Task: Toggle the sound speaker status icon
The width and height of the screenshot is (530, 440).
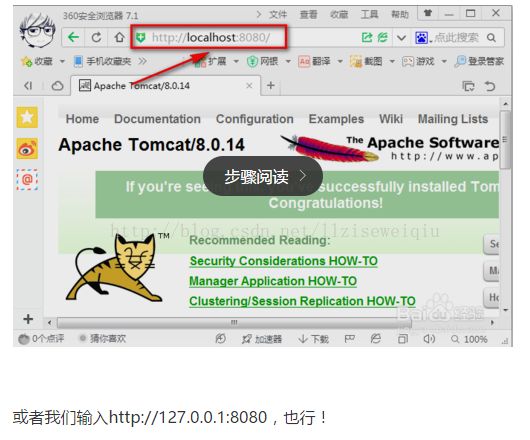Action: pos(429,339)
